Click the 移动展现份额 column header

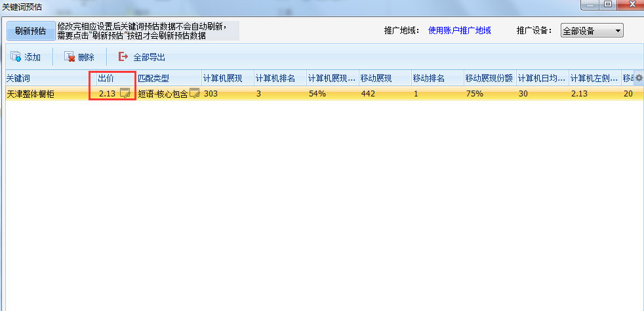(x=489, y=78)
